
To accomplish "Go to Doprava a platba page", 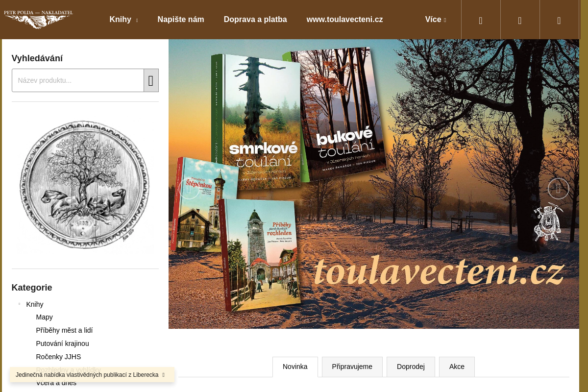I will (255, 20).
